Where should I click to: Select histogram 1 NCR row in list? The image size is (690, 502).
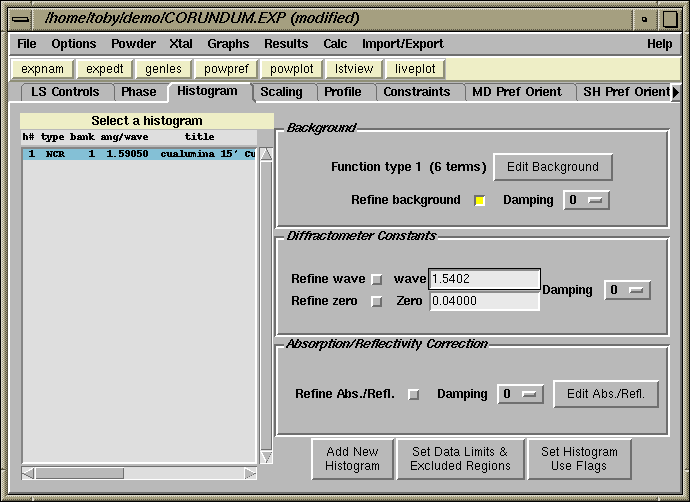pos(139,154)
